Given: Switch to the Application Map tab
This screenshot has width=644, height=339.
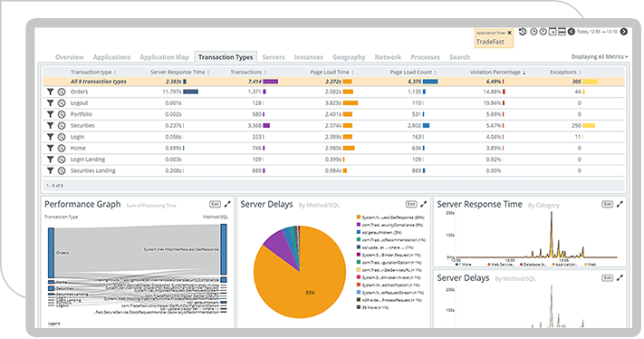Looking at the screenshot, I should 164,57.
